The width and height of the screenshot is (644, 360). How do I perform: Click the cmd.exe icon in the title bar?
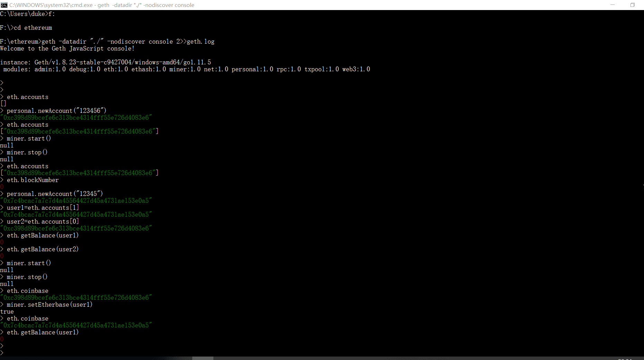[4, 5]
